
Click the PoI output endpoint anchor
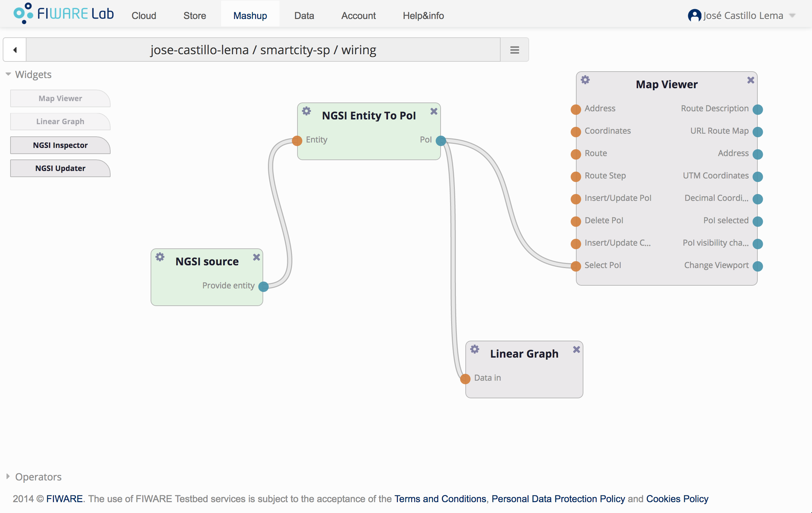click(x=441, y=140)
